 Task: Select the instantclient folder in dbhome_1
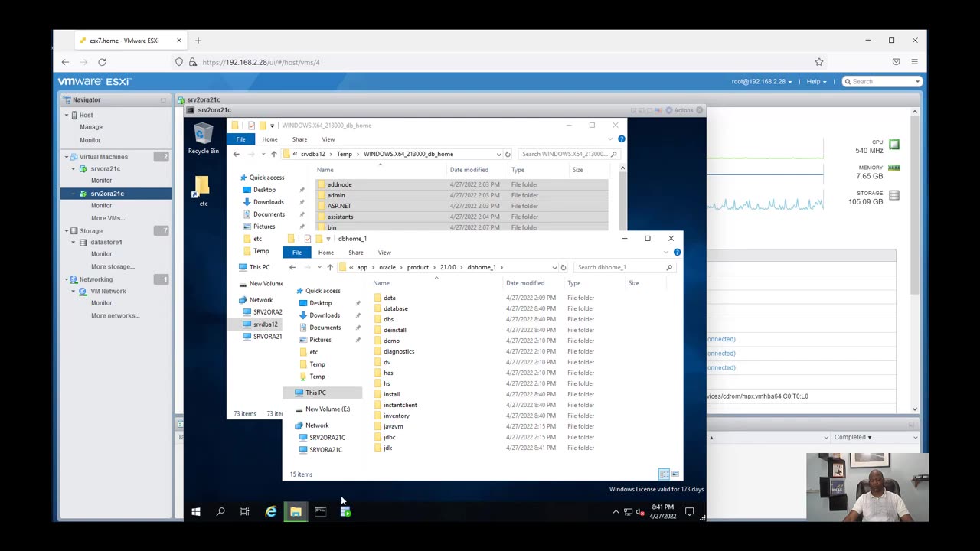[400, 405]
